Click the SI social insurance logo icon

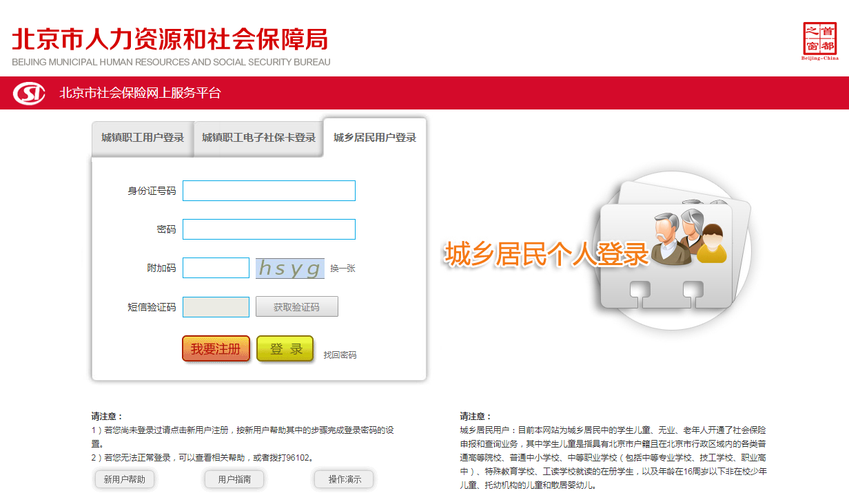click(30, 93)
